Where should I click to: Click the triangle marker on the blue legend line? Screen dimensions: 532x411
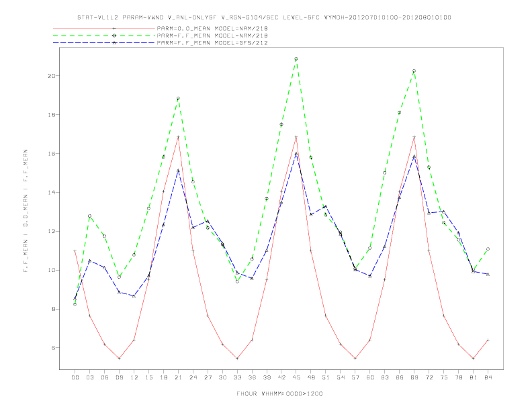(x=114, y=43)
